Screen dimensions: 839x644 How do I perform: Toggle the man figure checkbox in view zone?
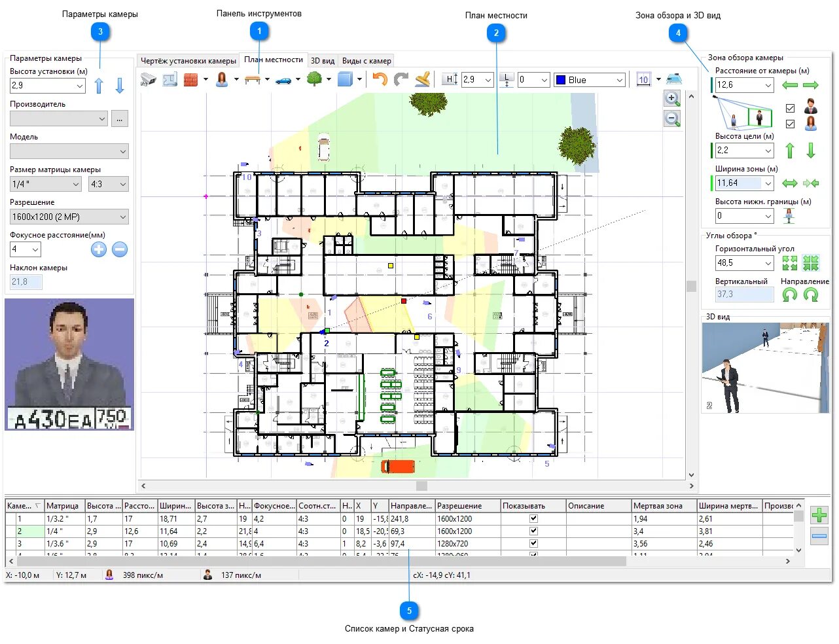click(790, 108)
